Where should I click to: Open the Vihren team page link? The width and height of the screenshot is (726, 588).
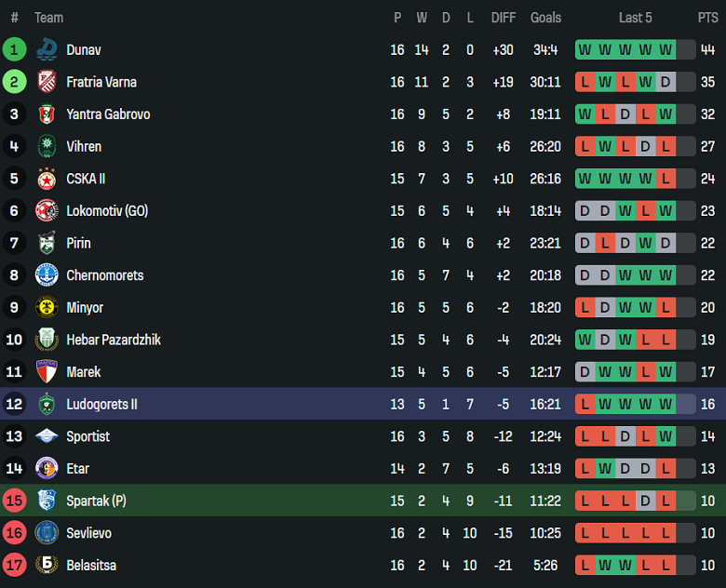(x=84, y=147)
